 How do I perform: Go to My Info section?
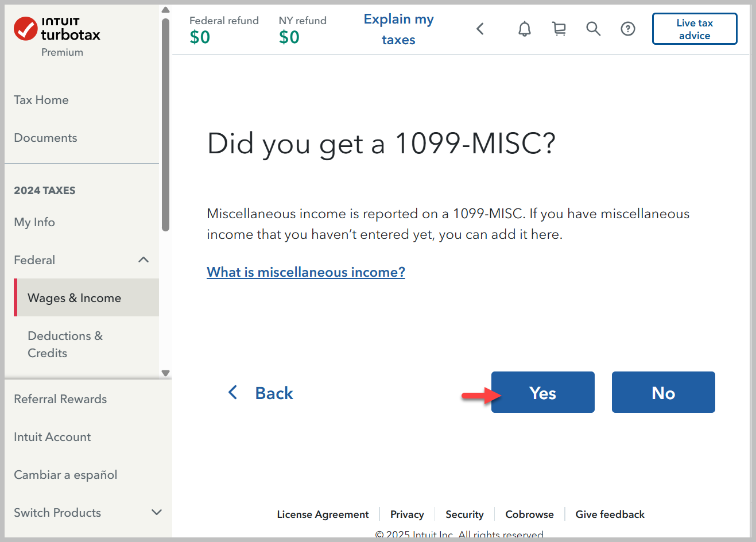[34, 222]
